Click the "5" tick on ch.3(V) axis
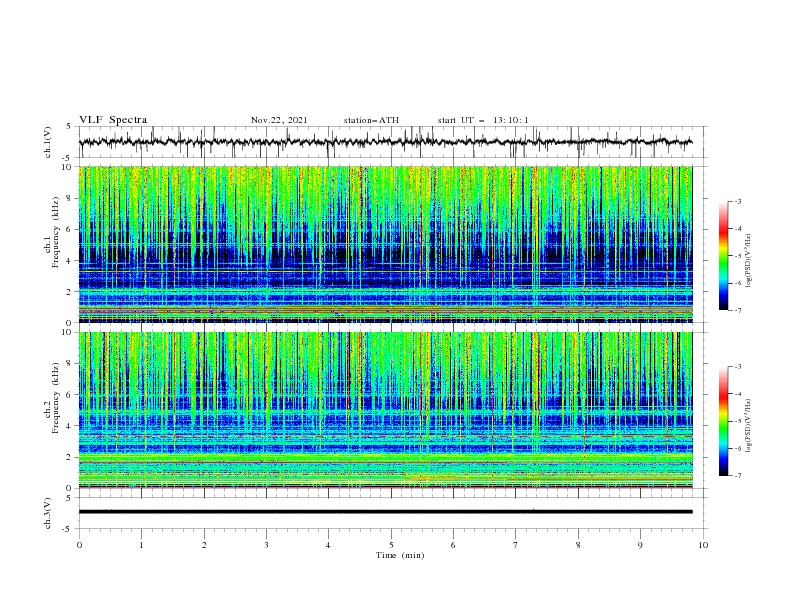Screen dimensions: 792x612 click(71, 498)
